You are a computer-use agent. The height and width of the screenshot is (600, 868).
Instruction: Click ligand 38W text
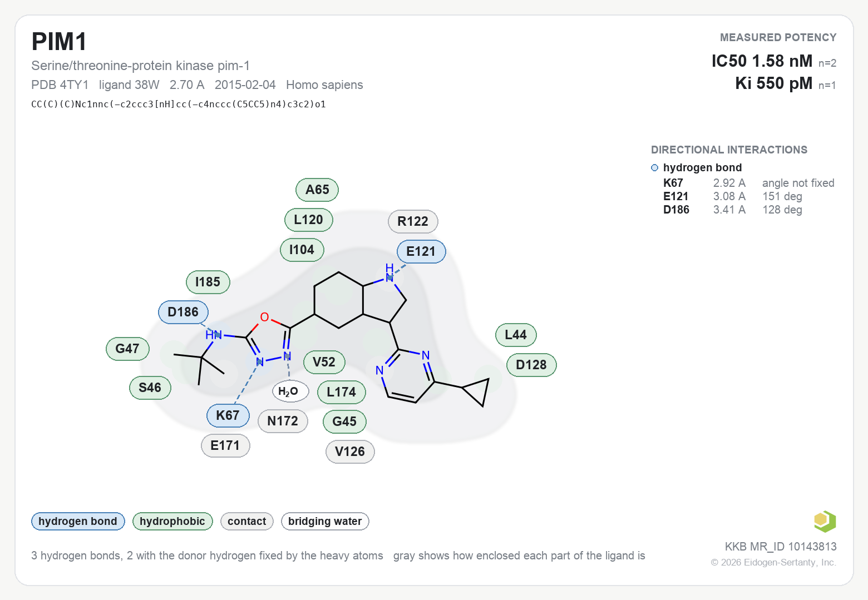pyautogui.click(x=129, y=85)
